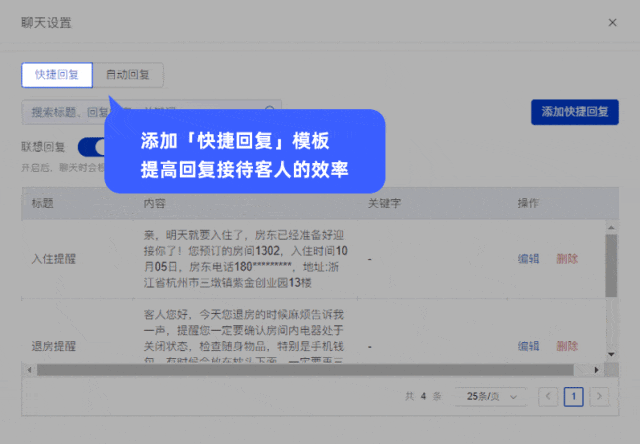This screenshot has height=444, width=640.
Task: Switch to the 快捷回复 tab
Action: pyautogui.click(x=57, y=75)
